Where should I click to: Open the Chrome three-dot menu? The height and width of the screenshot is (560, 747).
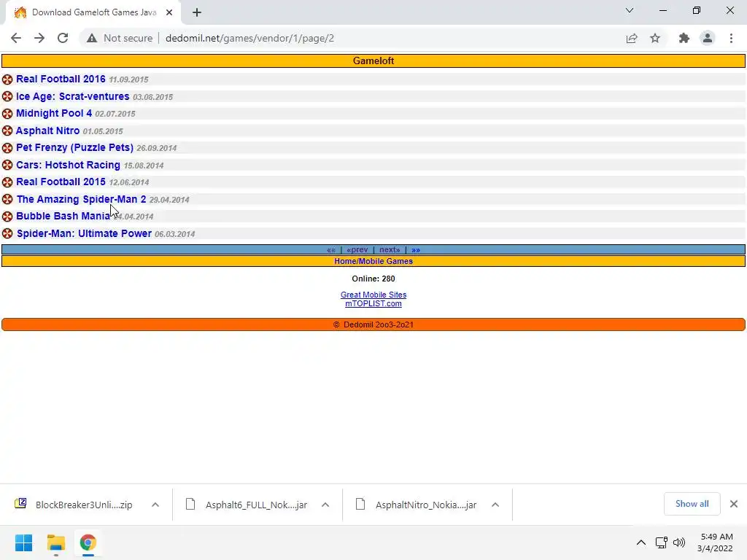(x=731, y=38)
